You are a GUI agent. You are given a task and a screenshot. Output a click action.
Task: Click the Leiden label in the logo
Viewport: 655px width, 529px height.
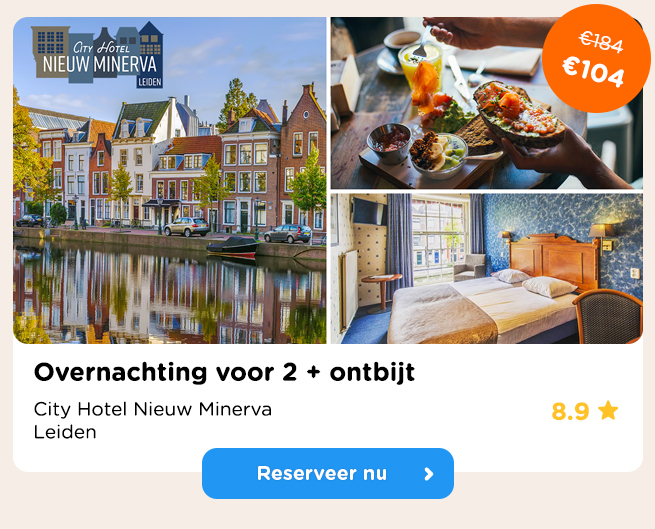pyautogui.click(x=150, y=82)
